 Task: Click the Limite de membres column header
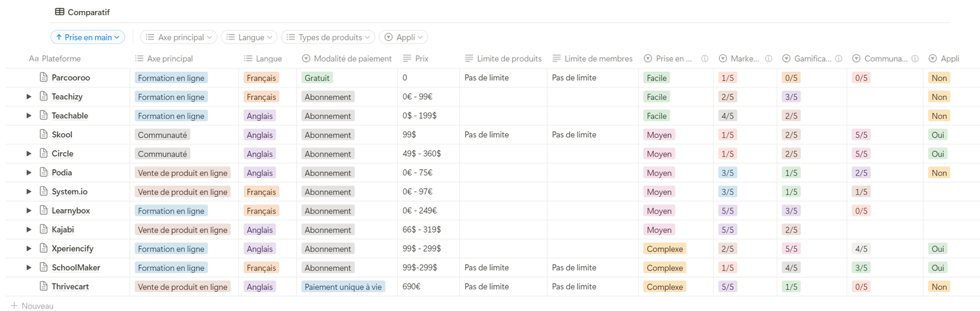click(x=593, y=59)
